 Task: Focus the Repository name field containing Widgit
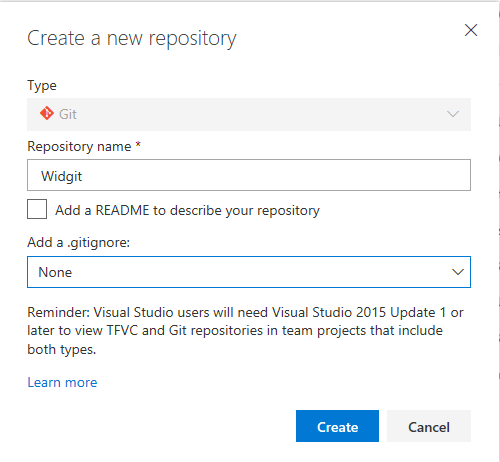[x=249, y=175]
